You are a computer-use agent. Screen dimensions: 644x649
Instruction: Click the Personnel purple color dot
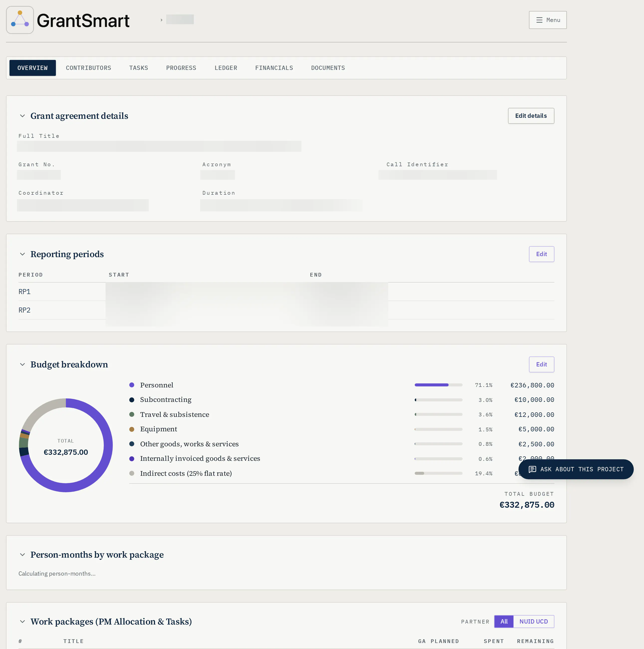point(132,385)
